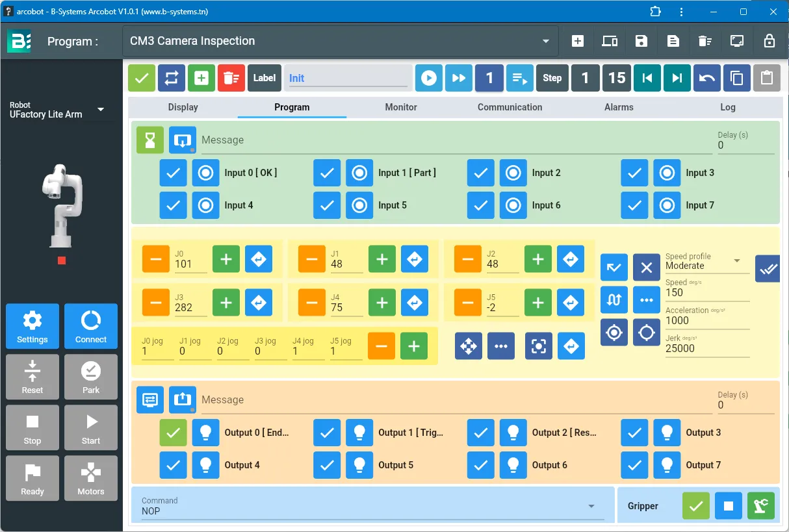This screenshot has height=532, width=789.
Task: Click the play program icon
Action: [x=429, y=78]
